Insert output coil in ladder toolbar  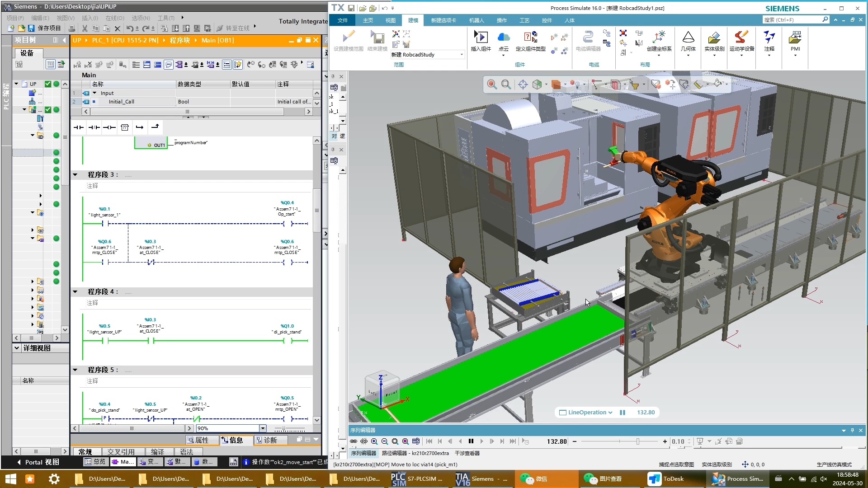(x=109, y=127)
